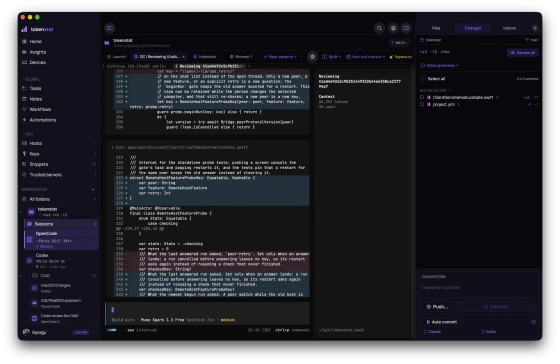Open search with magnifier icon
Image resolution: width=560 pixels, height=364 pixels.
point(379,28)
